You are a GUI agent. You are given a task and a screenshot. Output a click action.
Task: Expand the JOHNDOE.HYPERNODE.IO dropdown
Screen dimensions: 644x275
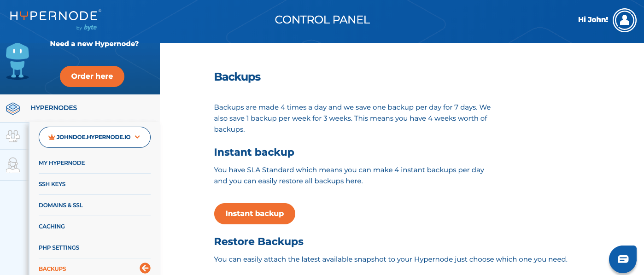(94, 137)
